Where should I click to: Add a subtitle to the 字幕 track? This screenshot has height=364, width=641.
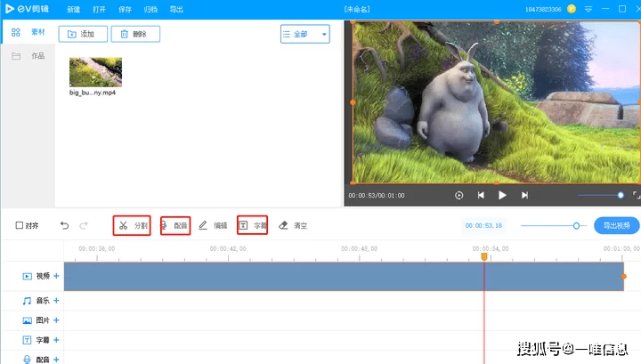[56, 340]
